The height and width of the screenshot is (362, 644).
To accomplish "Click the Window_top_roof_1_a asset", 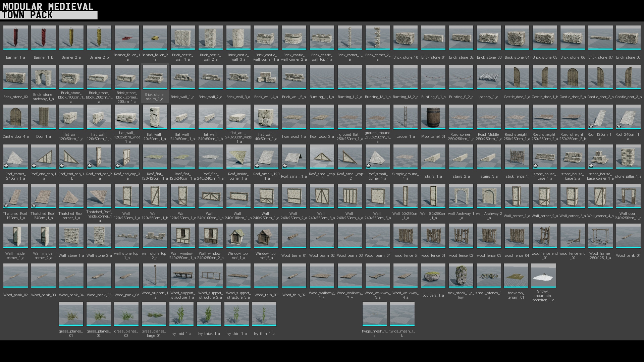I will click(x=238, y=236).
